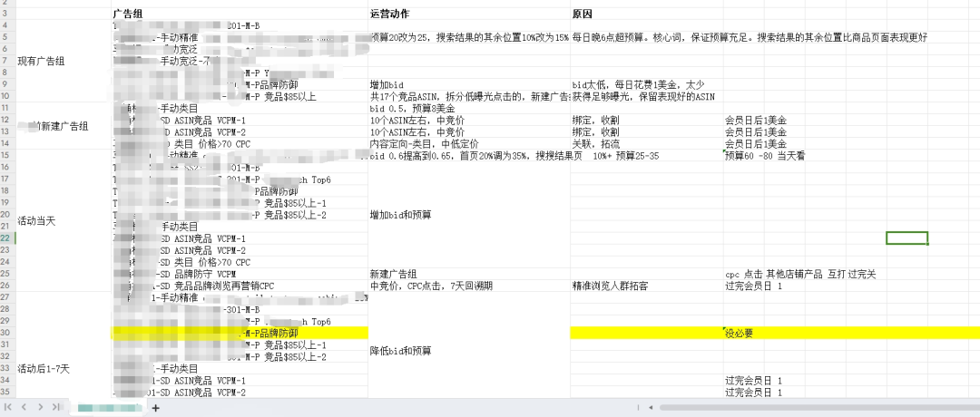Select ad group ending 'Top6' in row 17
The width and height of the screenshot is (980, 417).
tap(240, 179)
